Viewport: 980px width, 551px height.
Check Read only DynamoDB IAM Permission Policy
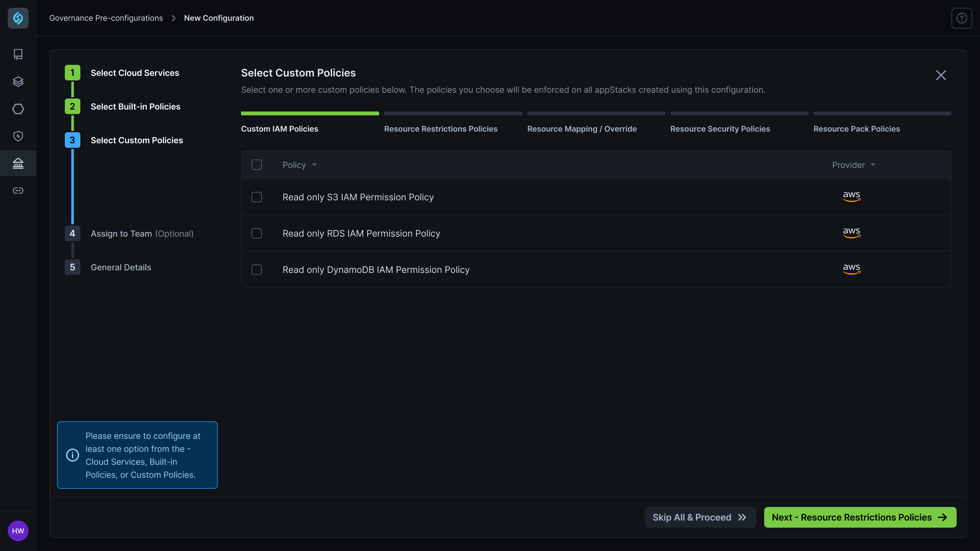click(x=257, y=270)
